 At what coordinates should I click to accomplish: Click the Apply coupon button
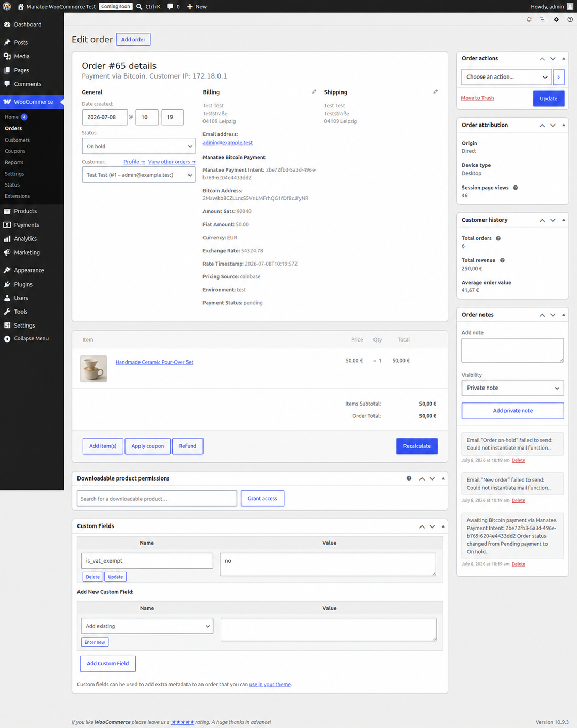147,446
